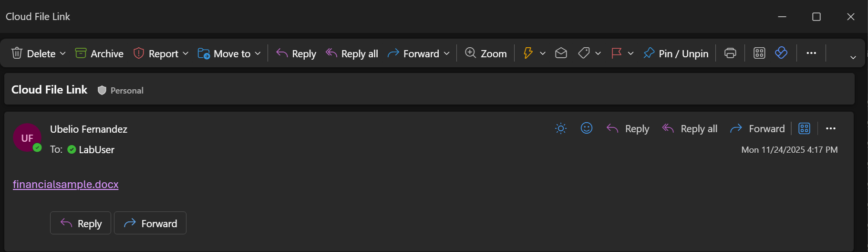This screenshot has height=252, width=868.
Task: Expand the Quick steps lightning dropdown arrow
Action: (x=543, y=53)
